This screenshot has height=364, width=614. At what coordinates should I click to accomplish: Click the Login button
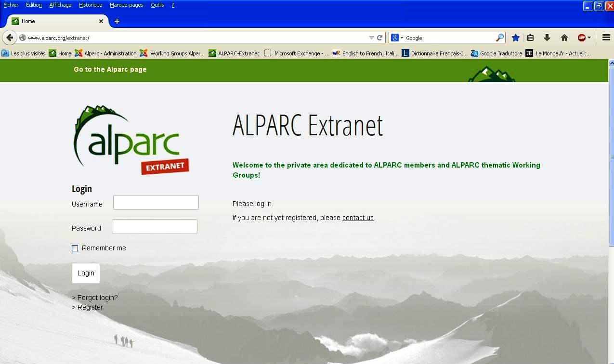(x=86, y=273)
